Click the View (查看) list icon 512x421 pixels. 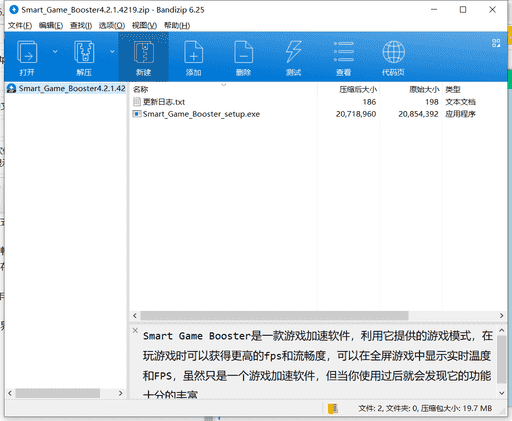pyautogui.click(x=344, y=52)
